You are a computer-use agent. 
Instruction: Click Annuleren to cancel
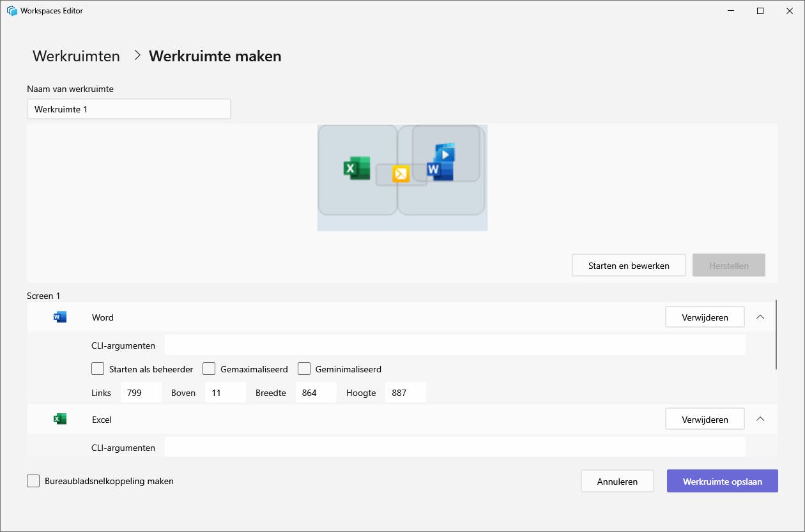pyautogui.click(x=617, y=481)
